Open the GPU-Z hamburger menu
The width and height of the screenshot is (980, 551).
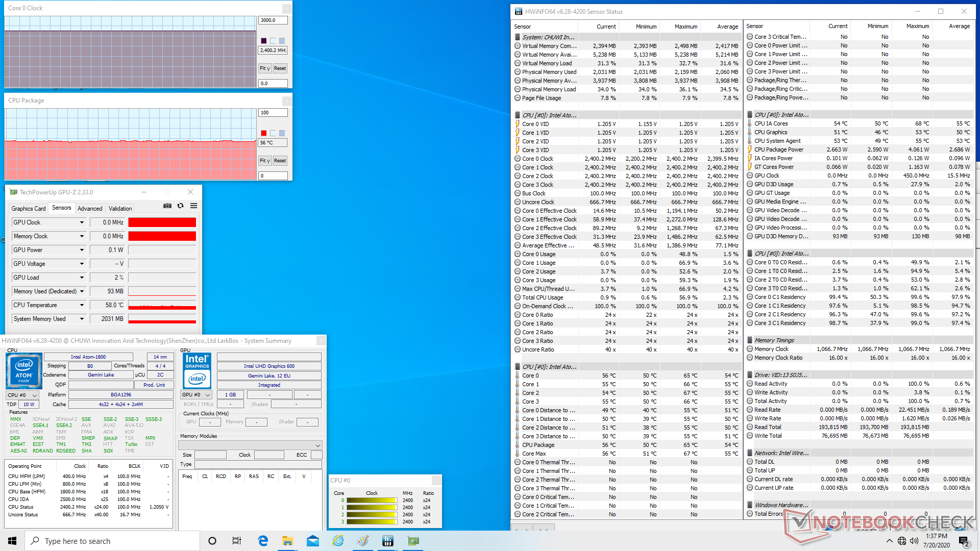(x=193, y=206)
